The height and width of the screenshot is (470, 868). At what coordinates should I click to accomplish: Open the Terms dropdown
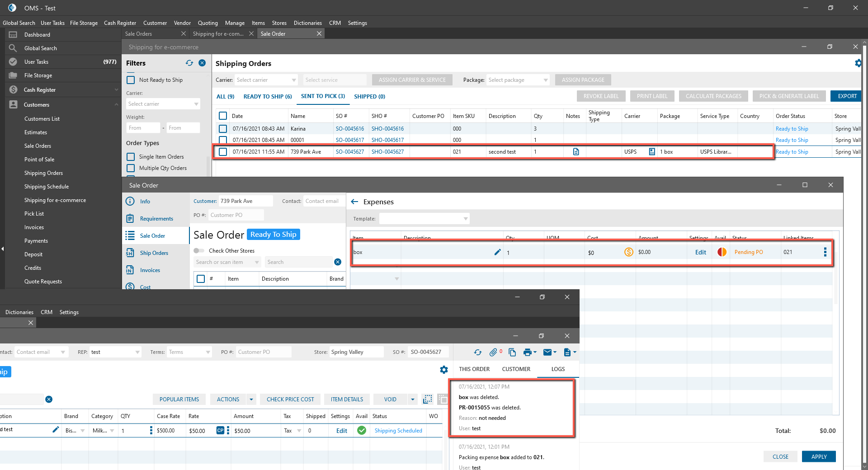tap(189, 352)
